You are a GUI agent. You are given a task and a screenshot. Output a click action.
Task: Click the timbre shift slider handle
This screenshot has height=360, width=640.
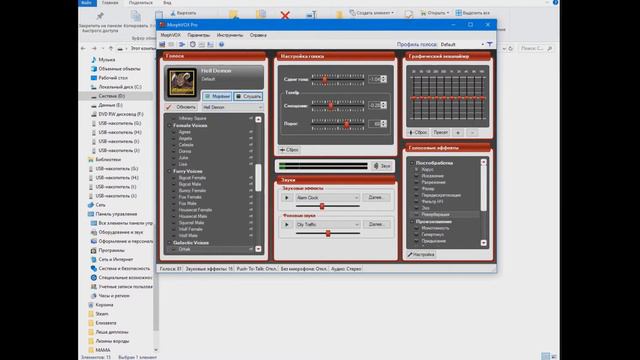click(x=331, y=106)
